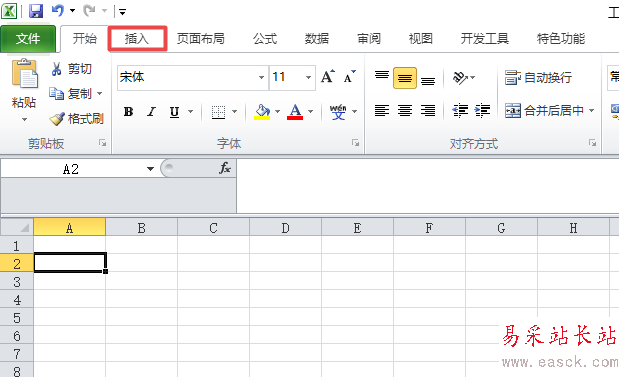Open the font size dropdown arrow

308,77
